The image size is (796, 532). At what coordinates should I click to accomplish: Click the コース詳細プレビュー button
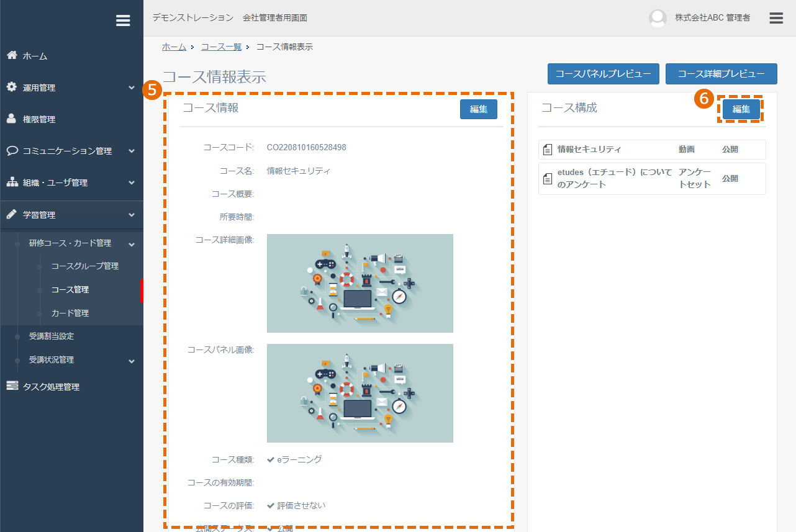(x=721, y=74)
